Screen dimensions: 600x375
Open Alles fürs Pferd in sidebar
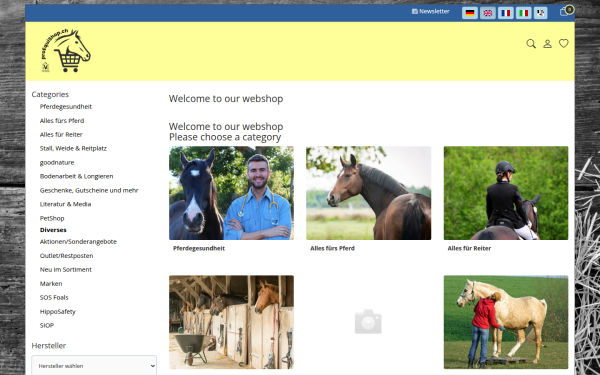[62, 121]
